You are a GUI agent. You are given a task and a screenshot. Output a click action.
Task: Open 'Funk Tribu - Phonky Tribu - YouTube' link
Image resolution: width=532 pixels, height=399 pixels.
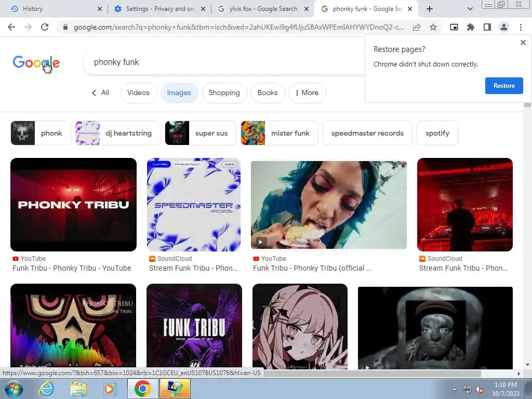(72, 268)
